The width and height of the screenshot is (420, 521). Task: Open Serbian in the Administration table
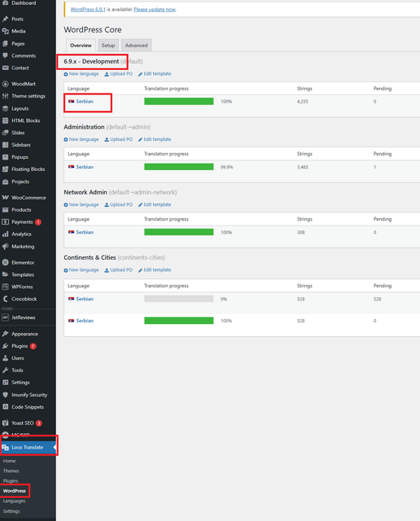coord(85,167)
